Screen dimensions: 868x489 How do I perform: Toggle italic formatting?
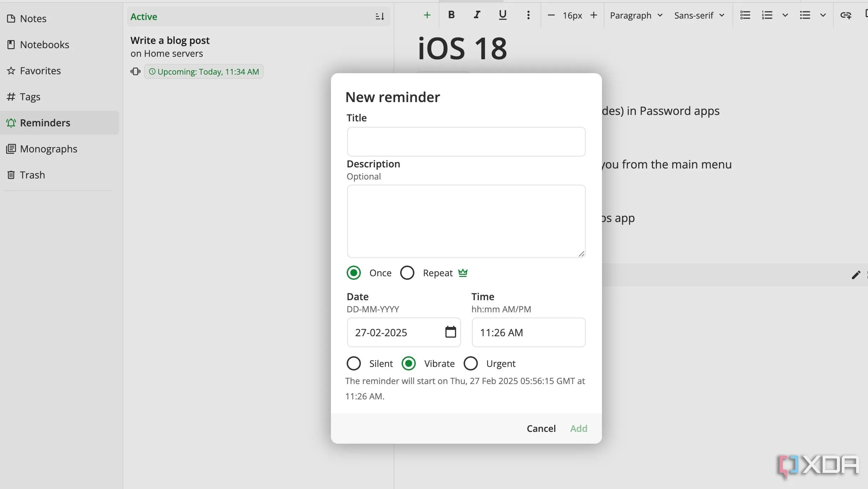click(477, 15)
